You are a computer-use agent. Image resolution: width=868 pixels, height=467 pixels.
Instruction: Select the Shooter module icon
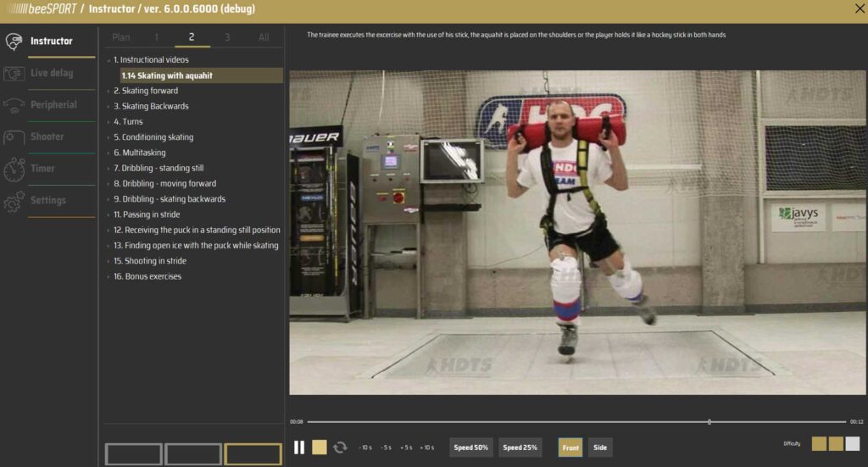(x=14, y=137)
